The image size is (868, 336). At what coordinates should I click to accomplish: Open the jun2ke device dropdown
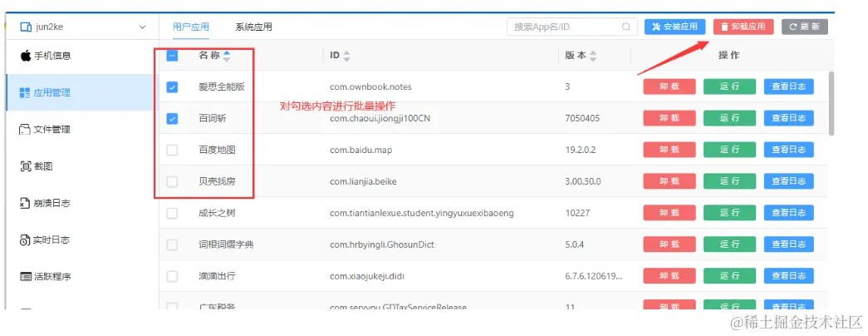[82, 27]
